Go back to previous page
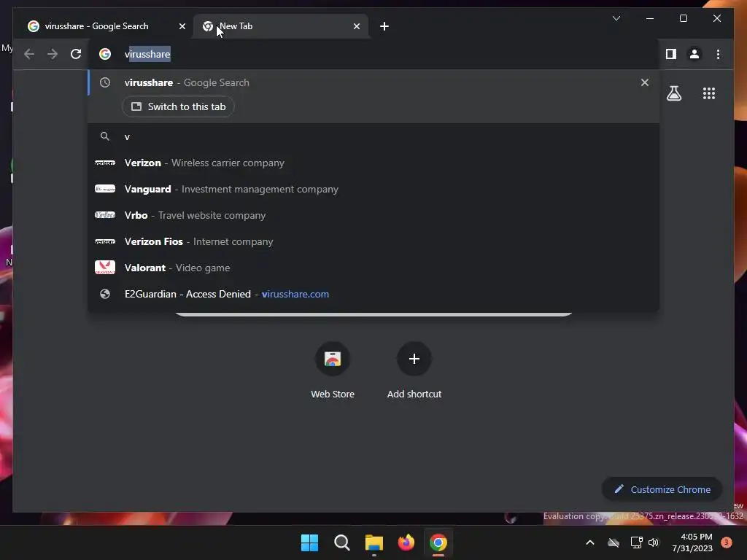The image size is (747, 560). (x=29, y=54)
